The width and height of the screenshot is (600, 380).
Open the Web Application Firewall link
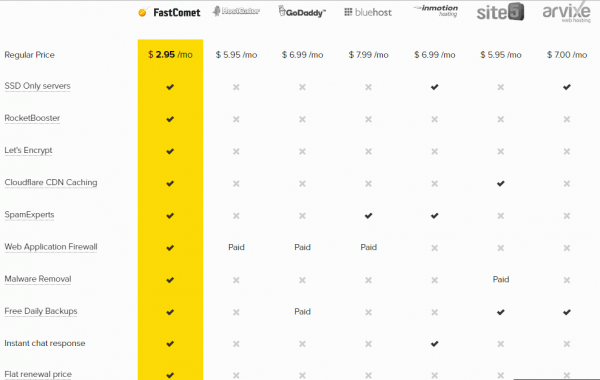[51, 247]
